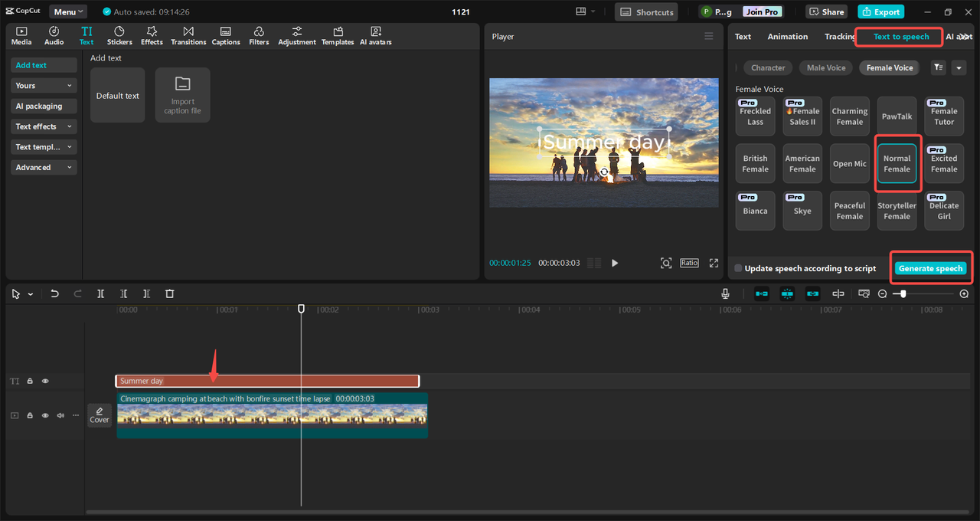Expand the Text effects category

[x=44, y=126]
